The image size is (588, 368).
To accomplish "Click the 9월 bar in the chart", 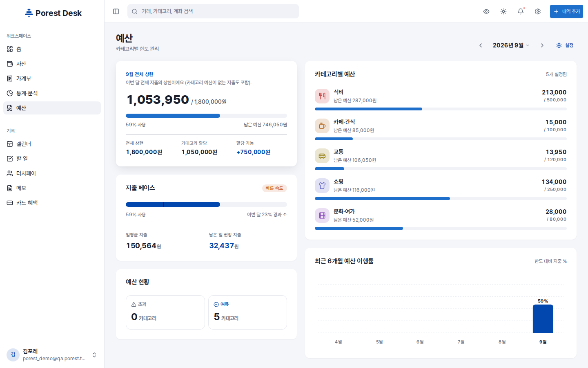I will [543, 319].
